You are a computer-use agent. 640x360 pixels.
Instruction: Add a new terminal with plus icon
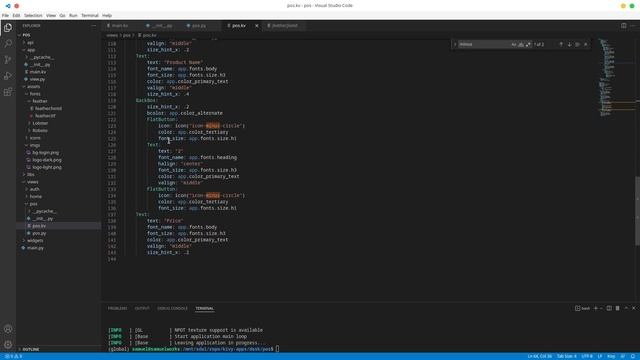596,308
